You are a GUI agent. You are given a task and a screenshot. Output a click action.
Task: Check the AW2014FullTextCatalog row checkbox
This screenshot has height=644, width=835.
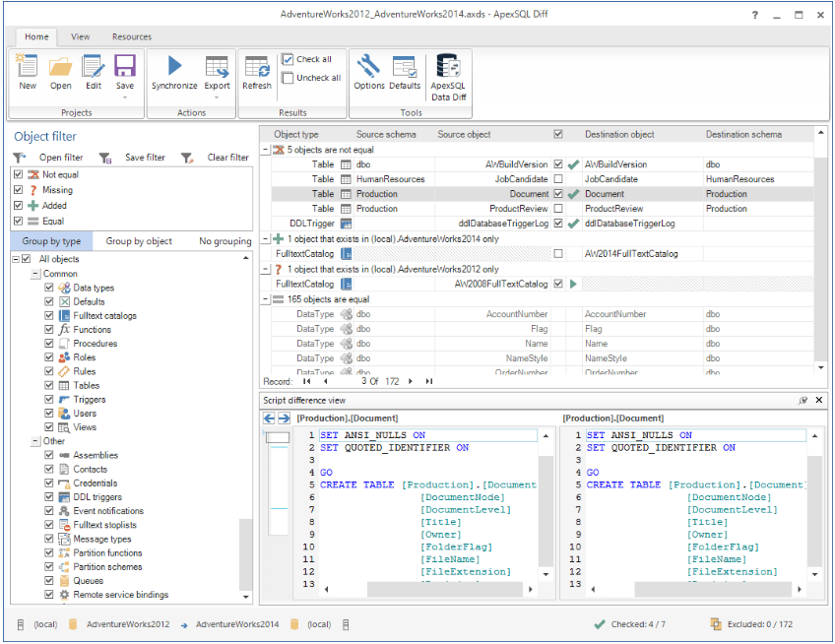[558, 253]
